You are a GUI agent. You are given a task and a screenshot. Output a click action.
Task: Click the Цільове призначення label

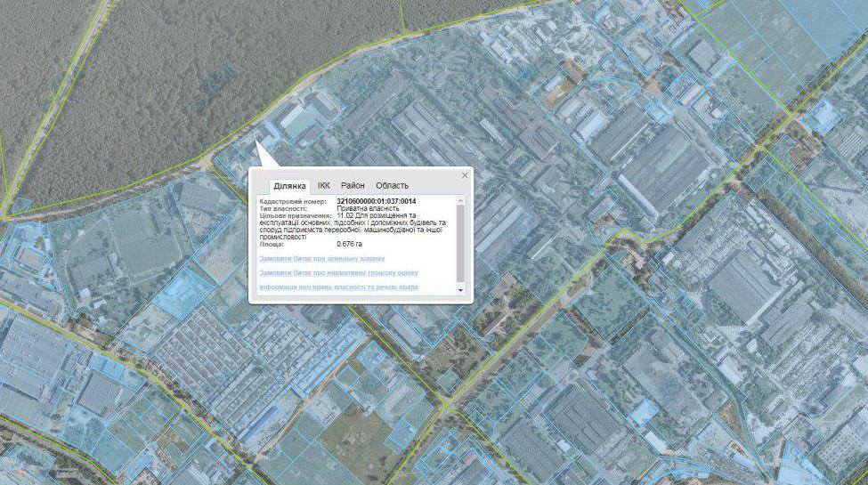click(x=295, y=216)
